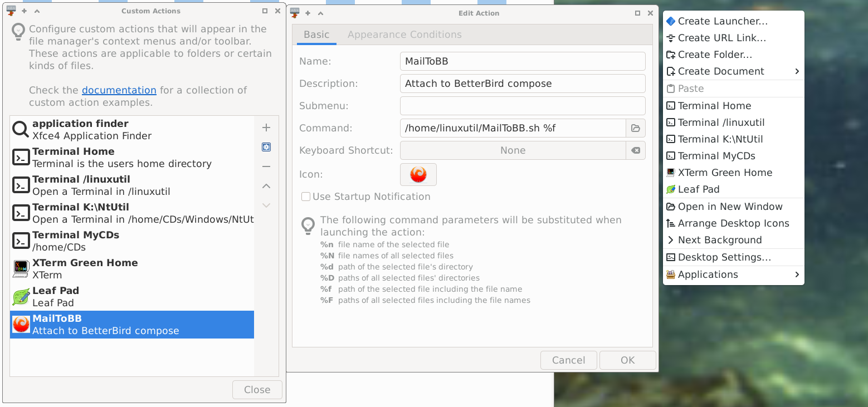Switch to Appearance Conditions tab
The height and width of the screenshot is (407, 868).
[404, 35]
